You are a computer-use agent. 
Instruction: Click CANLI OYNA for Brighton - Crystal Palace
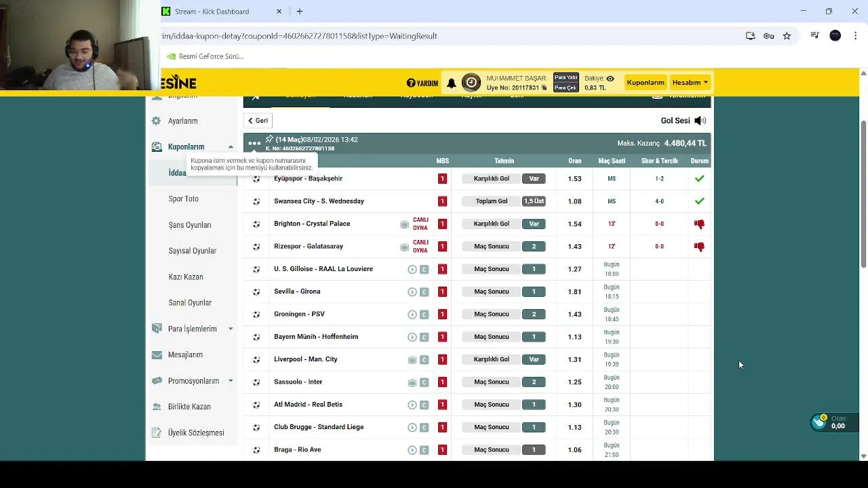[420, 224]
